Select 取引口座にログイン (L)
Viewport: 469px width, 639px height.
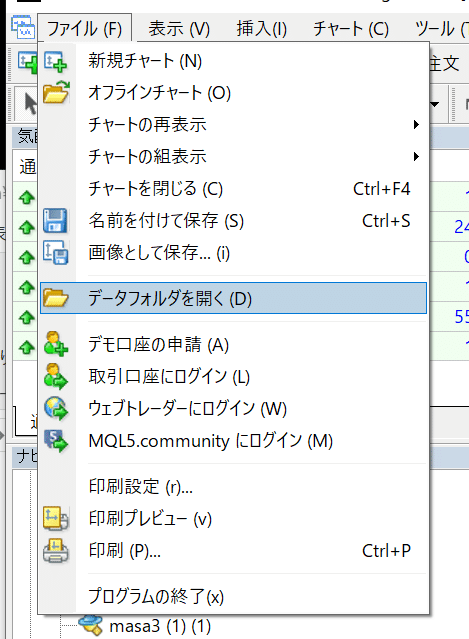(233, 376)
